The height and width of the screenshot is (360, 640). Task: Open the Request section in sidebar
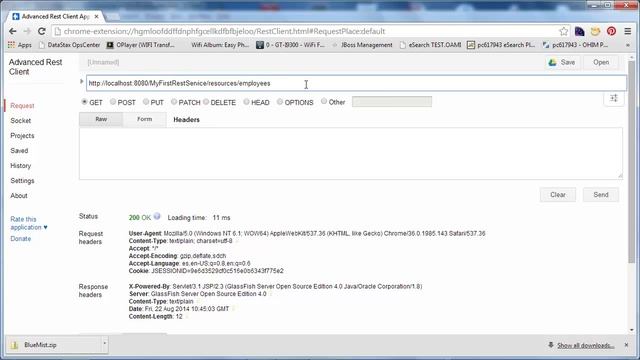[22, 106]
